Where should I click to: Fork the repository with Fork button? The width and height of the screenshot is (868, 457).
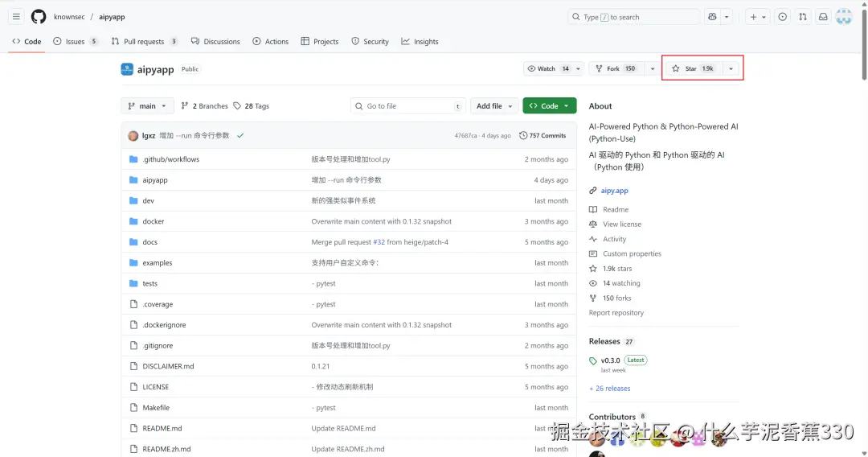click(616, 68)
